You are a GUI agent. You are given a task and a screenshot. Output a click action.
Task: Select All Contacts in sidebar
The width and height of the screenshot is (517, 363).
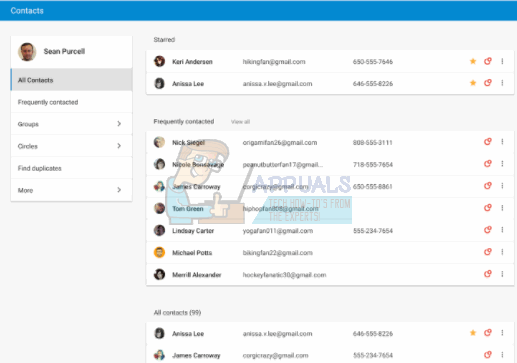71,80
